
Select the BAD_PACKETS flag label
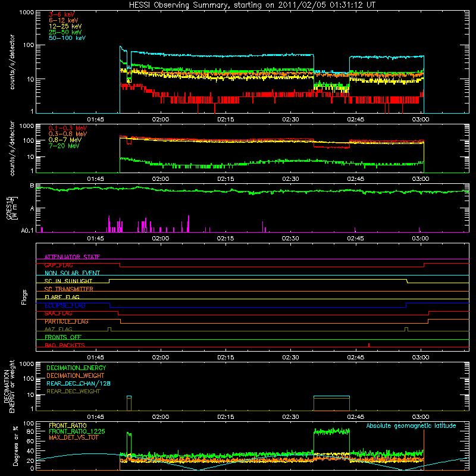(65, 345)
